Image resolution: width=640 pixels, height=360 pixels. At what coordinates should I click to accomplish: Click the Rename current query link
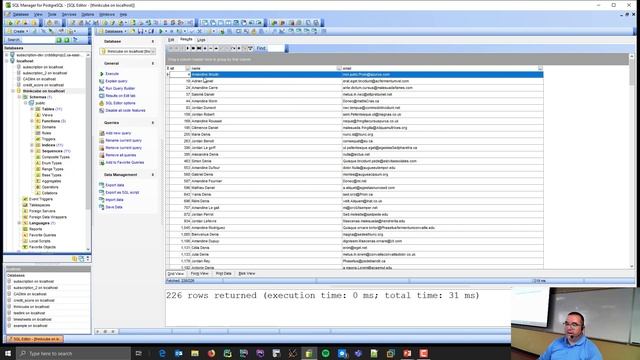coord(124,141)
